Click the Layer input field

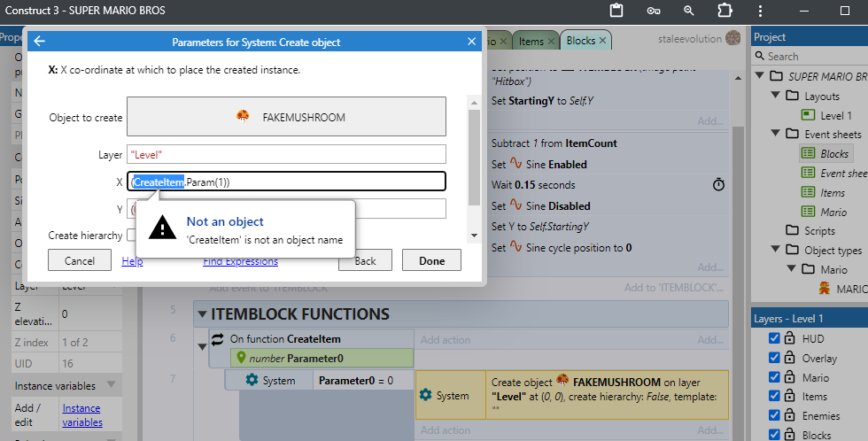coord(286,154)
